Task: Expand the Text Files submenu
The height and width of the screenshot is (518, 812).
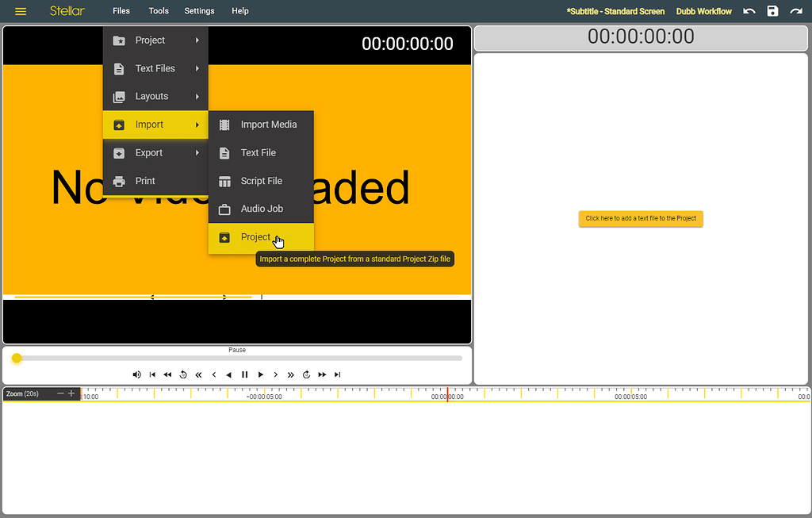Action: click(x=155, y=68)
